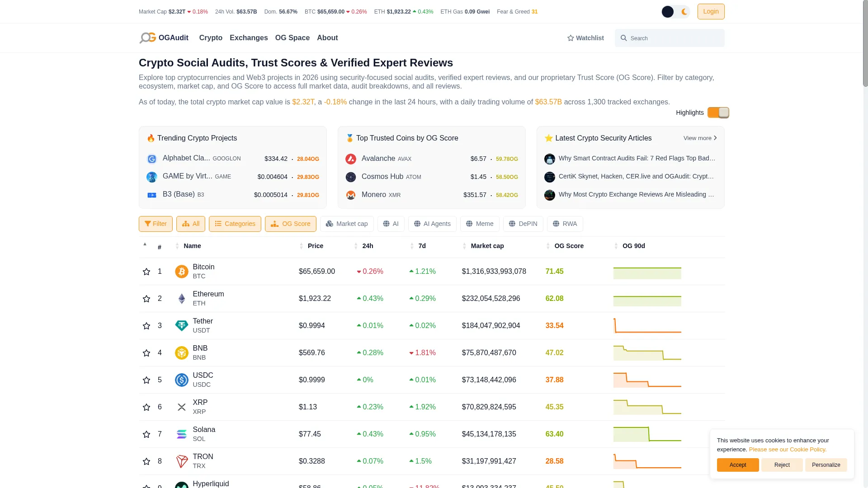Toggle dark mode theme switch
The image size is (868, 488).
point(676,12)
